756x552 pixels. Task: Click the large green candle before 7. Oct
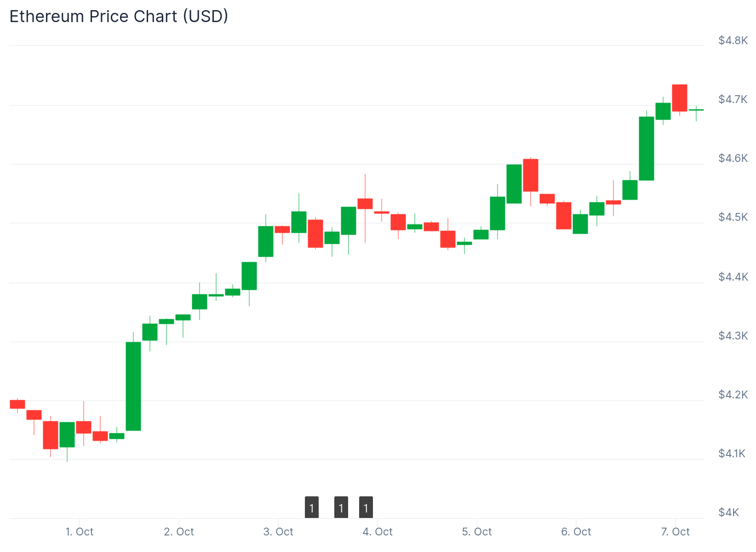pos(646,149)
